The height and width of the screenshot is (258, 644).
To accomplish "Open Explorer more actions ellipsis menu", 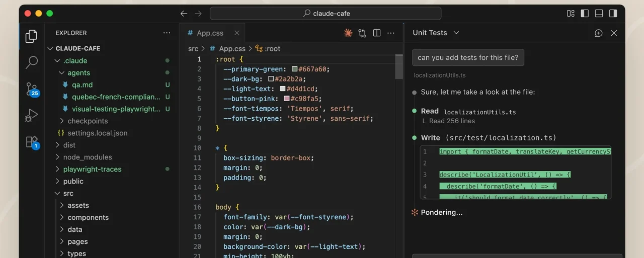I will point(167,33).
